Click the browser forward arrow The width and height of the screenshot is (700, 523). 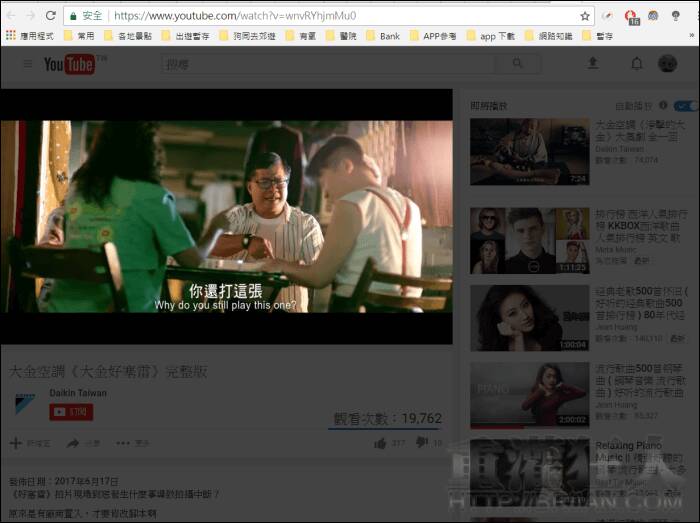30,16
